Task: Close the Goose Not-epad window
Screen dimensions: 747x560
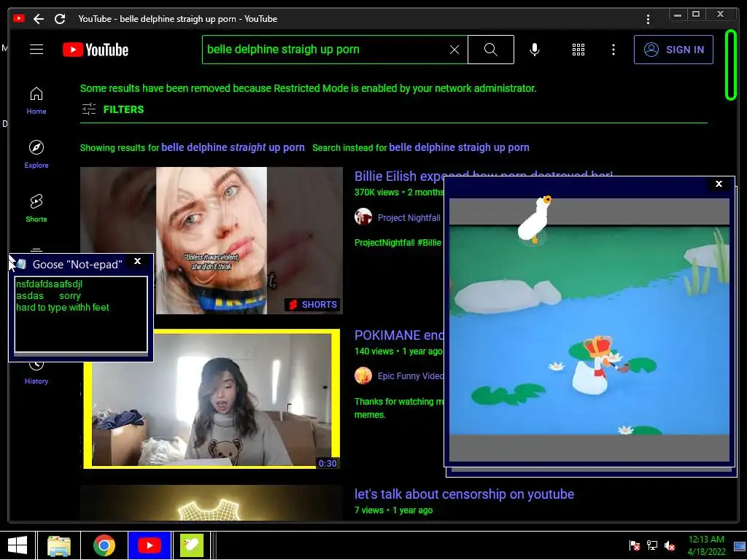Action: tap(138, 261)
